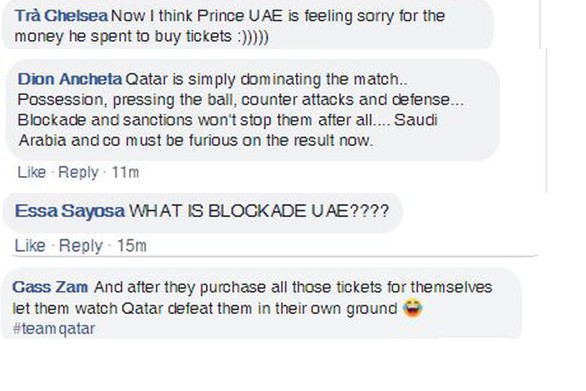Screen dimensions: 586x391
Task: Click the text 'money he spent to buy tickets'
Action: click(123, 36)
